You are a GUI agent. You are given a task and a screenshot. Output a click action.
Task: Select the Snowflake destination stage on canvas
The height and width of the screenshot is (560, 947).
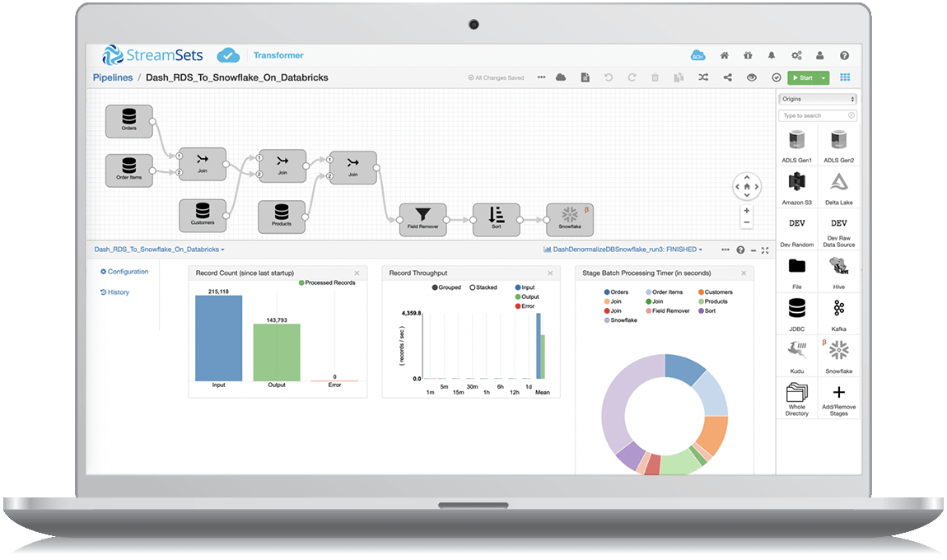pos(570,219)
